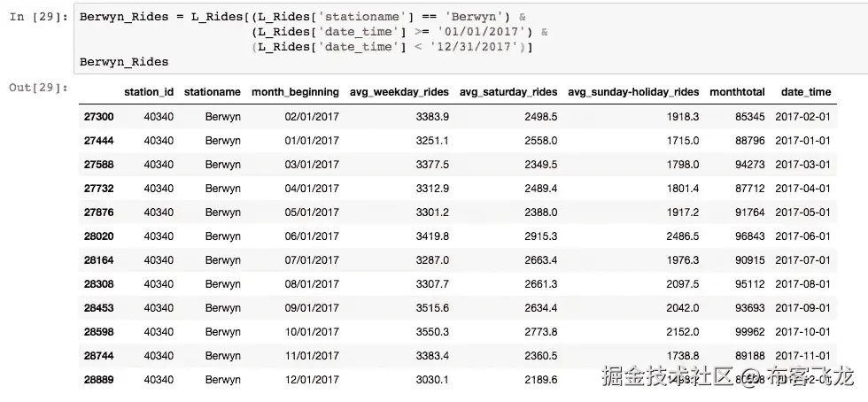
Task: Click the stationame column header
Action: pyautogui.click(x=212, y=92)
